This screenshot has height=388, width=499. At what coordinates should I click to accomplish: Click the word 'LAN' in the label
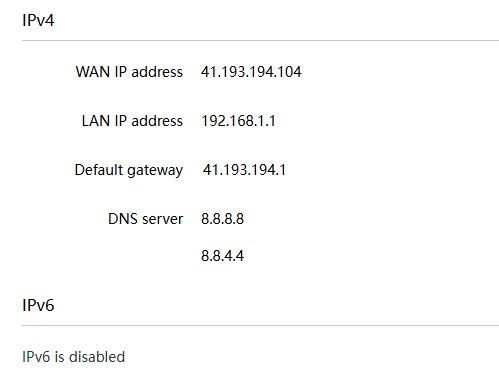96,121
